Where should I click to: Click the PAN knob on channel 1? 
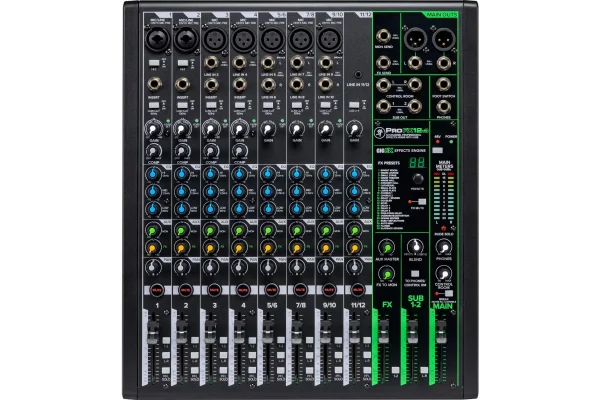[x=153, y=266]
